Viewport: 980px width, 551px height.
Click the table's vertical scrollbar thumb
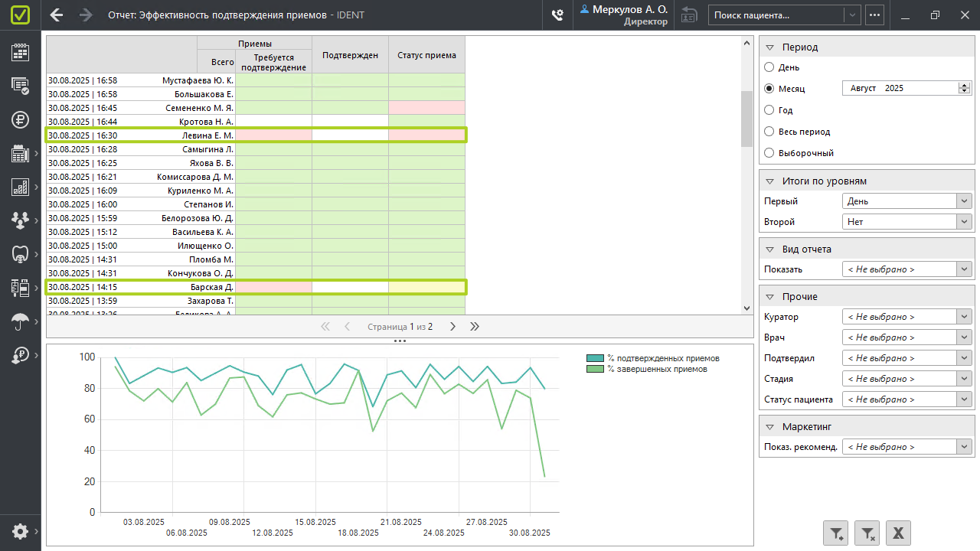coord(747,119)
